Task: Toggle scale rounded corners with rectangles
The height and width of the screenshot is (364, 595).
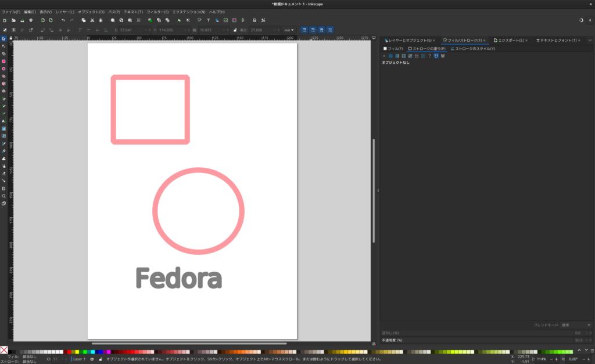Action: tap(313, 30)
